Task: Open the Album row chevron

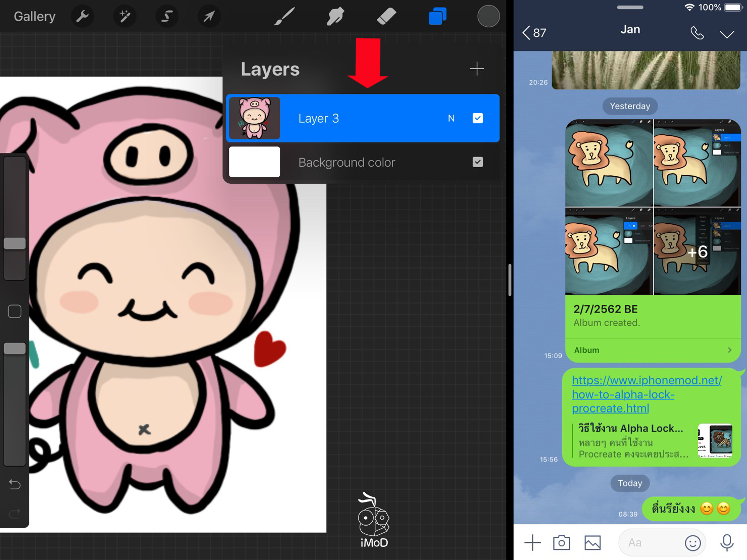Action: tap(729, 350)
